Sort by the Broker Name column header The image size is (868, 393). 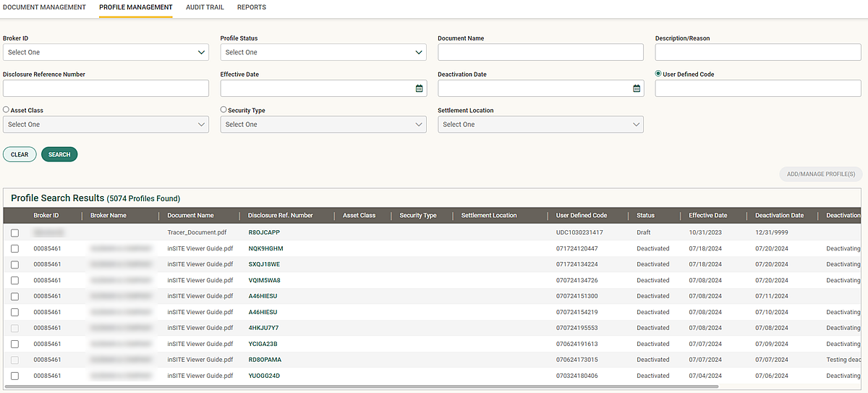click(x=109, y=216)
